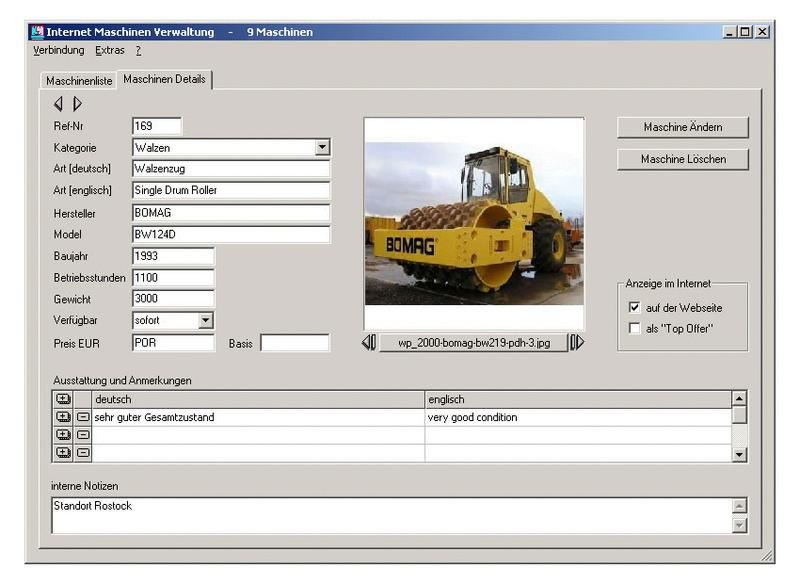
Task: Click scroll-up arrow of Ausstattung table
Action: coord(739,398)
